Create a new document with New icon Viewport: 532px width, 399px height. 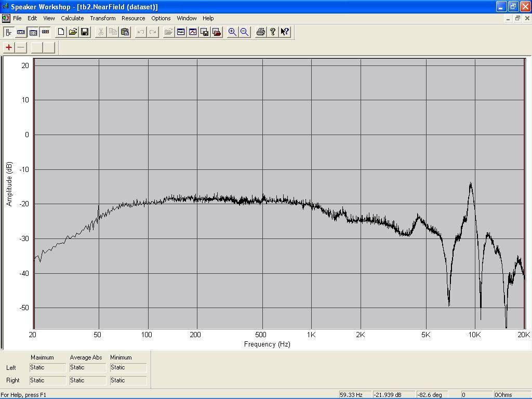coord(61,32)
